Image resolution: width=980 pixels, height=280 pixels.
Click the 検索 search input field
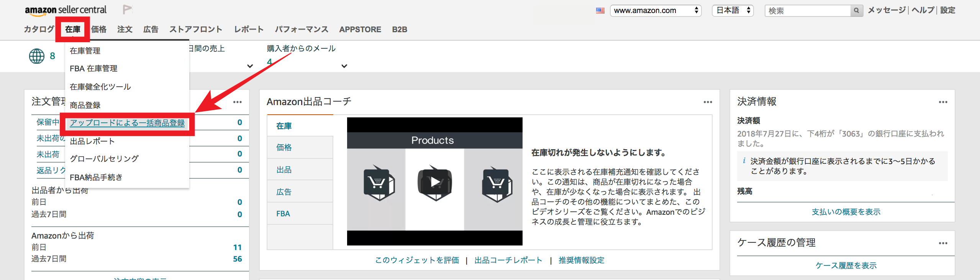coord(808,11)
